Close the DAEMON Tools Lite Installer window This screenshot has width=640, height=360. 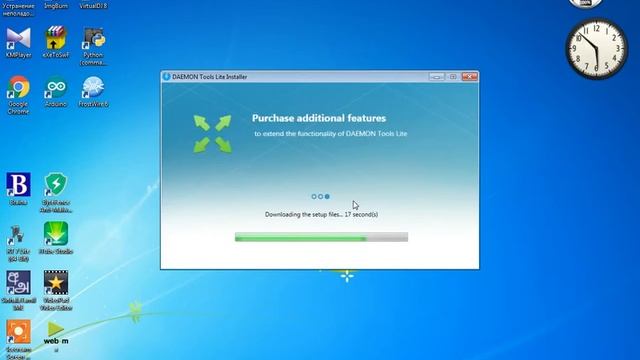click(469, 76)
